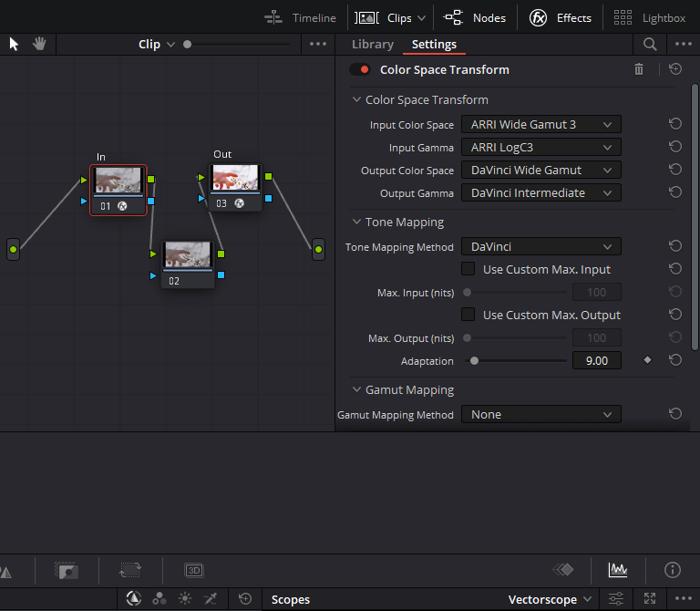Select the color bars mode icon
The image size is (700, 611).
(159, 598)
